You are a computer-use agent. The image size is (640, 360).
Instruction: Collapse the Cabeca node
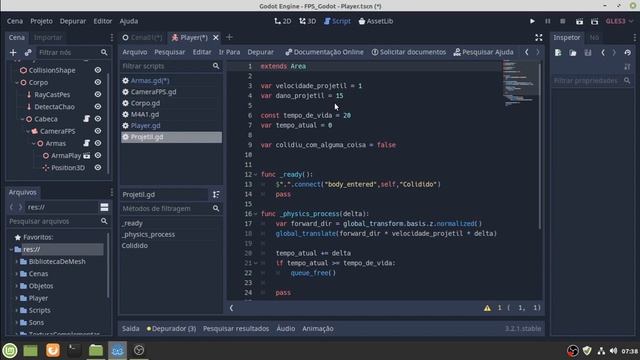(22, 119)
